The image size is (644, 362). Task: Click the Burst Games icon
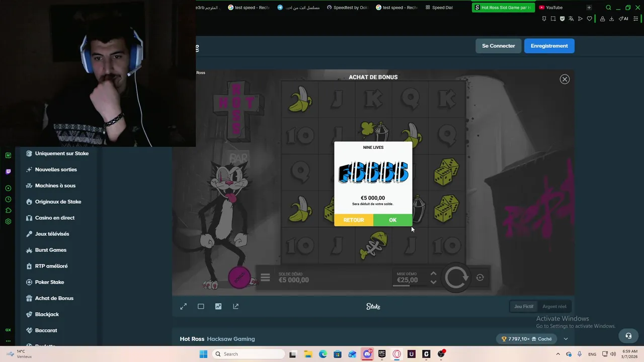29,250
